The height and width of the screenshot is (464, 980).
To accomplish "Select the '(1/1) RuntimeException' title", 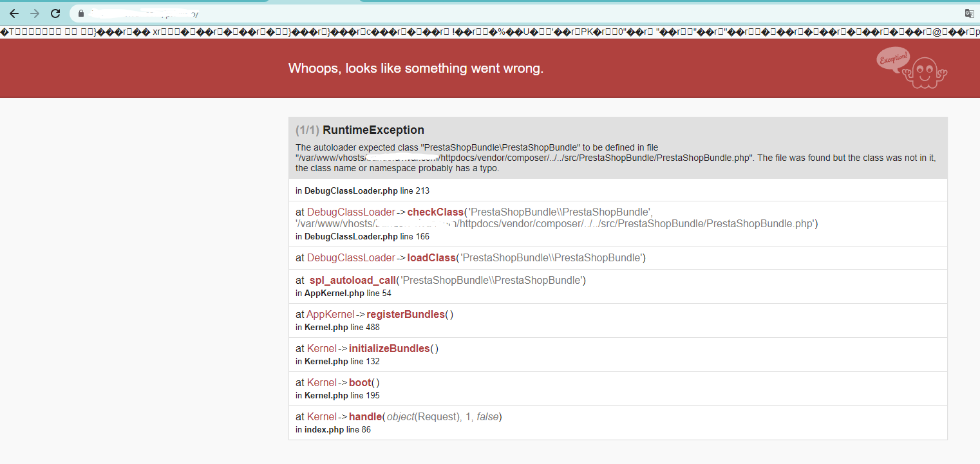I will [x=360, y=130].
